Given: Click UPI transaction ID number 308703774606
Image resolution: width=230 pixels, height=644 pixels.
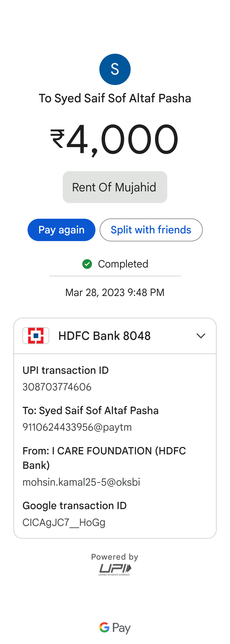Looking at the screenshot, I should pos(57,387).
